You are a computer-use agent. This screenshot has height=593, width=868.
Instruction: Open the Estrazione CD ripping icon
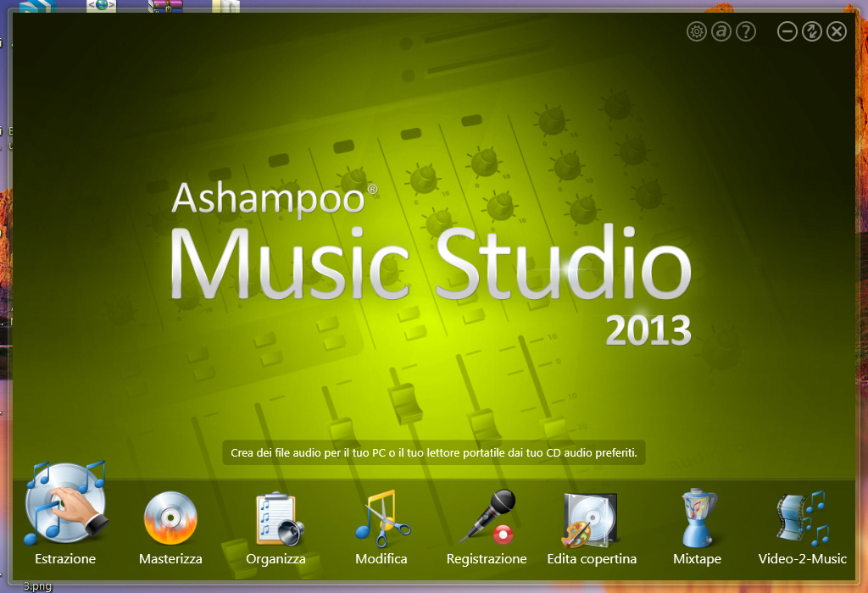(64, 503)
